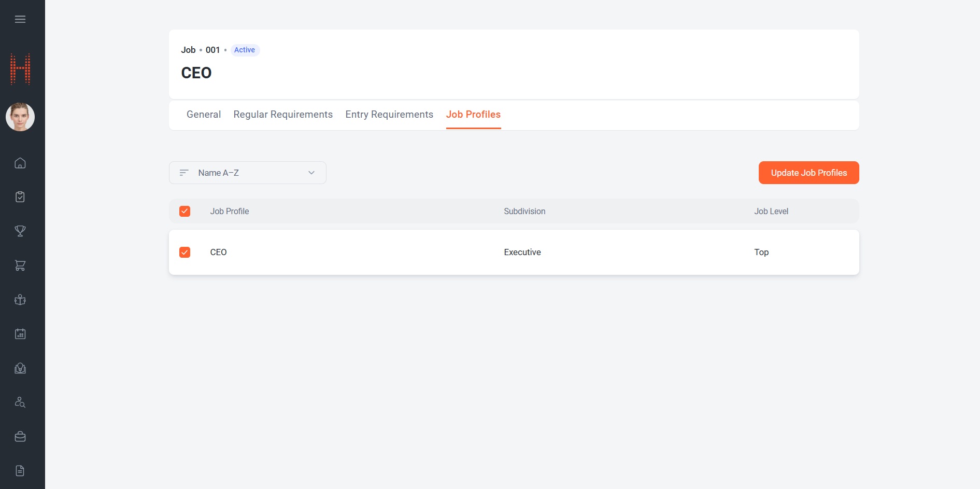Open the hamburger menu icon
The width and height of the screenshot is (980, 489).
[x=20, y=19]
